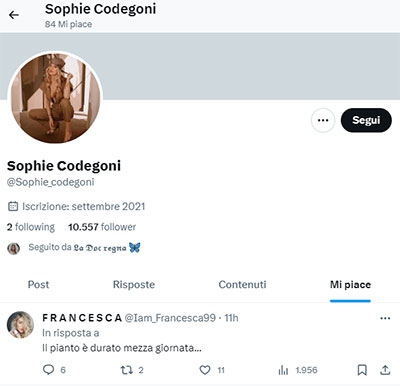This screenshot has height=386, width=400.
Task: Switch to the Risposte tab
Action: click(x=134, y=285)
